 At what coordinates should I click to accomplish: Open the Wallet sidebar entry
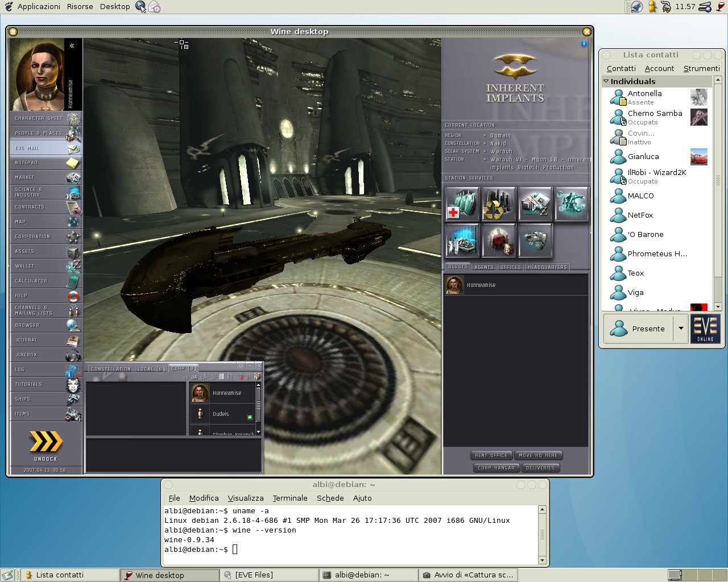[x=46, y=266]
